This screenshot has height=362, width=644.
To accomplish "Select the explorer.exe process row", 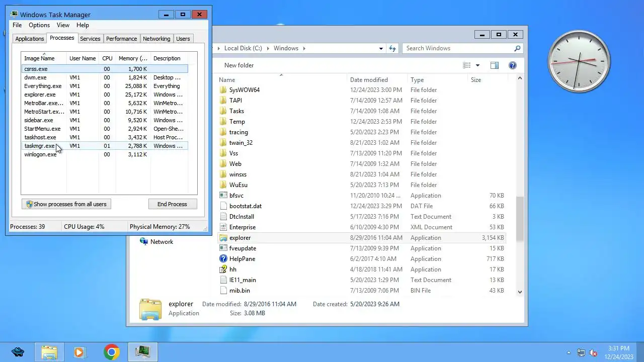I will (x=105, y=95).
